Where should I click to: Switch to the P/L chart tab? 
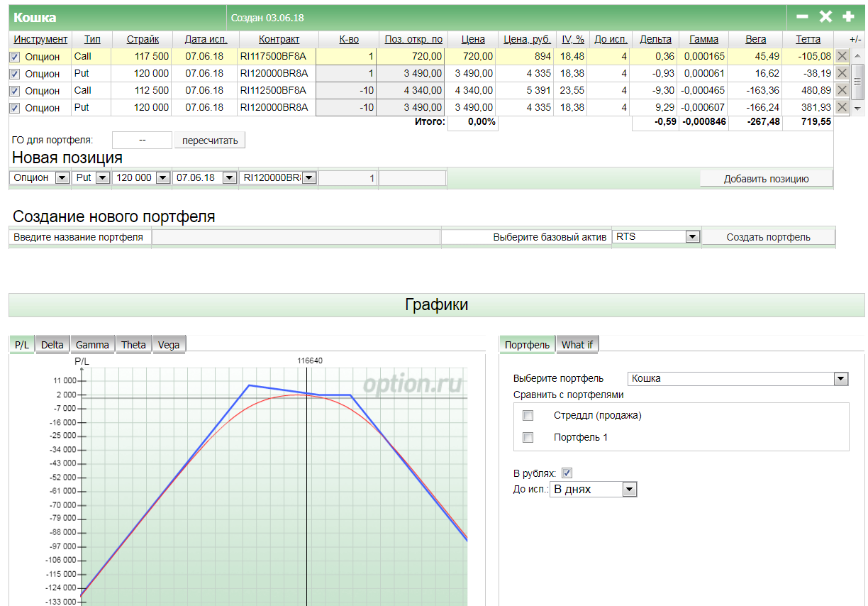pos(22,345)
